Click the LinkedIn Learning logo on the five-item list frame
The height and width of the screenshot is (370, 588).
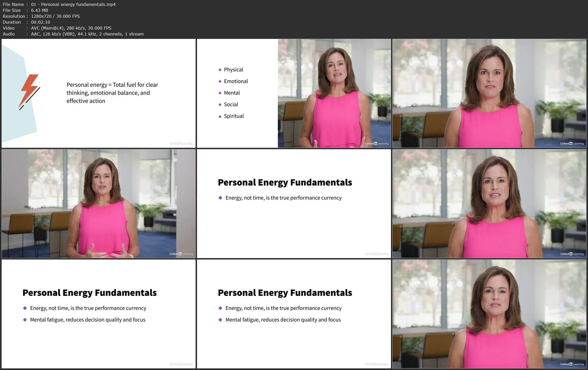376,143
